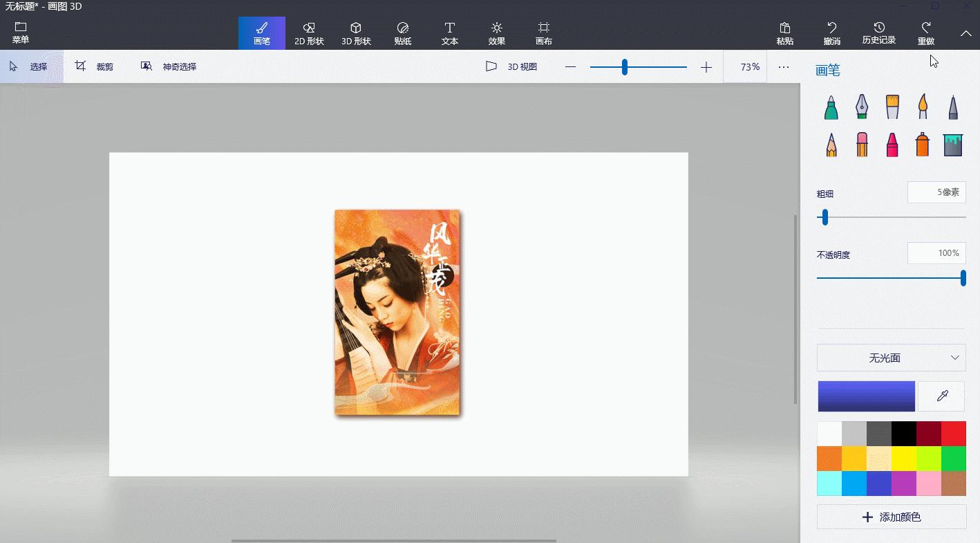
Task: Pick the white color swatch
Action: point(829,434)
